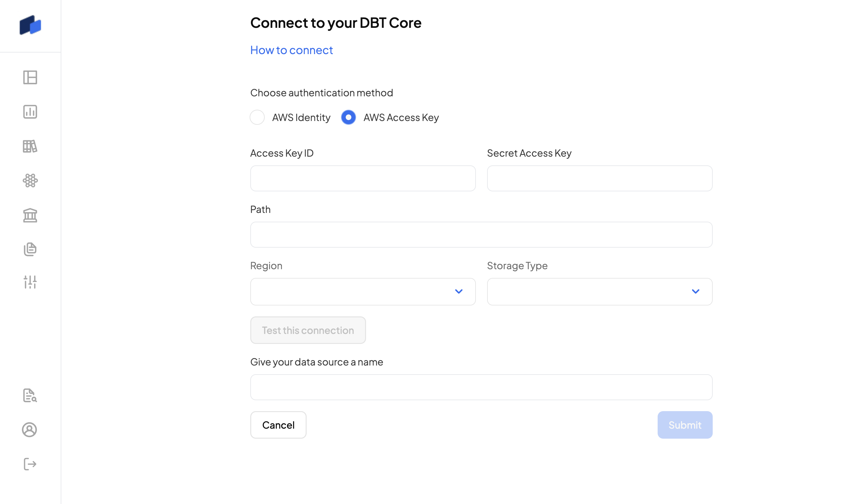Click the blue app logo in sidebar

(30, 25)
